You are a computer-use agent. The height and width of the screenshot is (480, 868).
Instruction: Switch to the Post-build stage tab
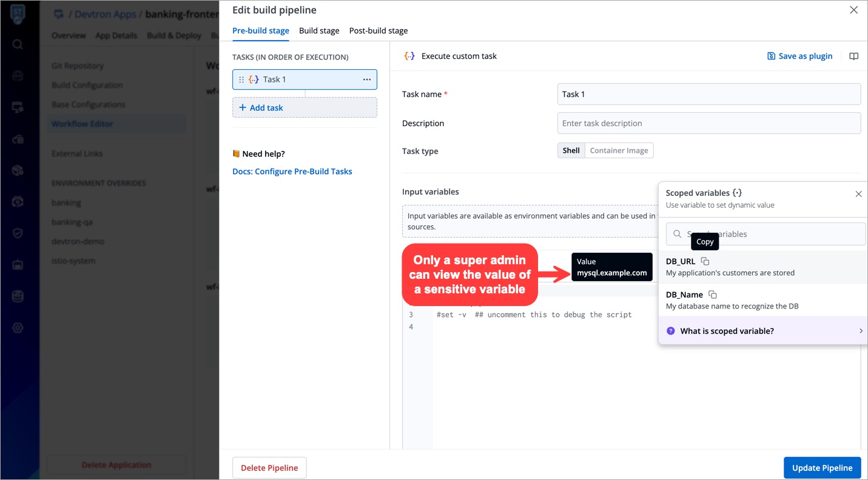click(378, 30)
